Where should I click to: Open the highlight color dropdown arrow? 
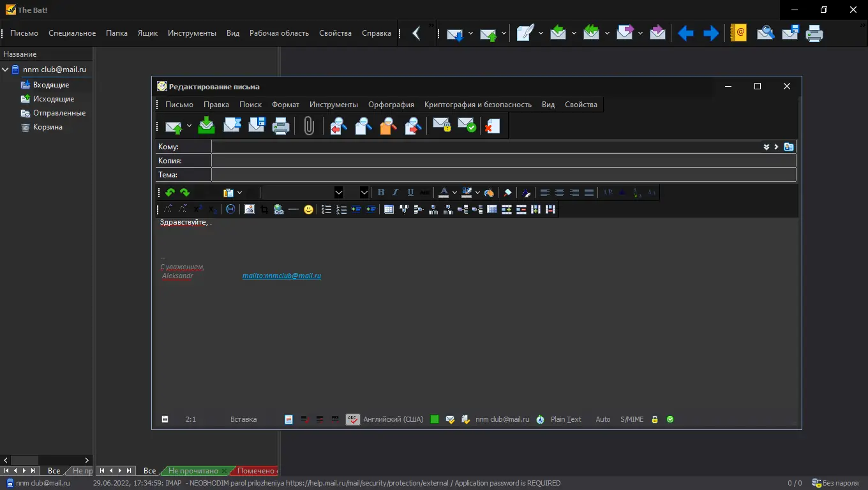pyautogui.click(x=477, y=193)
